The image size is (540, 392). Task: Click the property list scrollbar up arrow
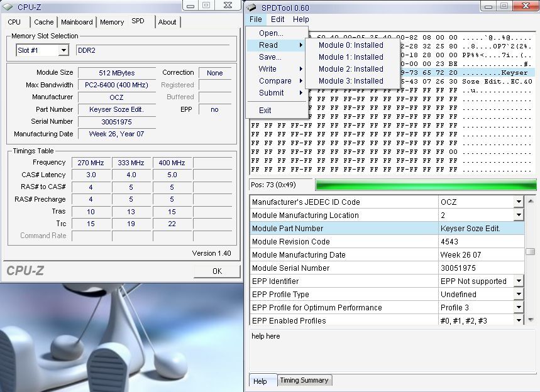[531, 201]
